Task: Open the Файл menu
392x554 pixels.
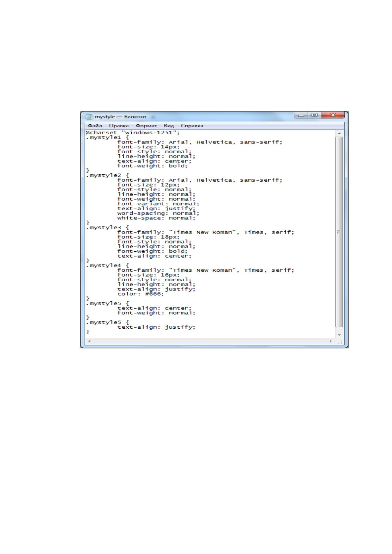Action: (95, 126)
